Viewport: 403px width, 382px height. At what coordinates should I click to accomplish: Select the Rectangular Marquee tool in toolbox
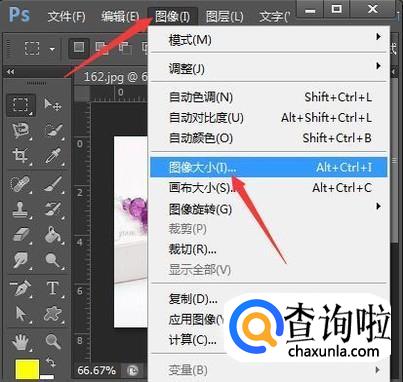point(21,105)
